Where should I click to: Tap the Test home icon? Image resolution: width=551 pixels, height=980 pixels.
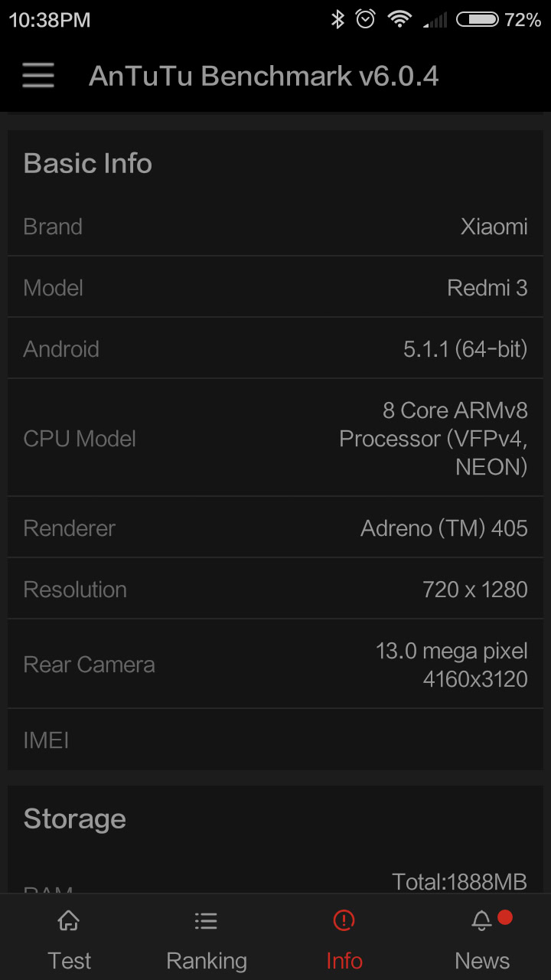click(x=69, y=920)
